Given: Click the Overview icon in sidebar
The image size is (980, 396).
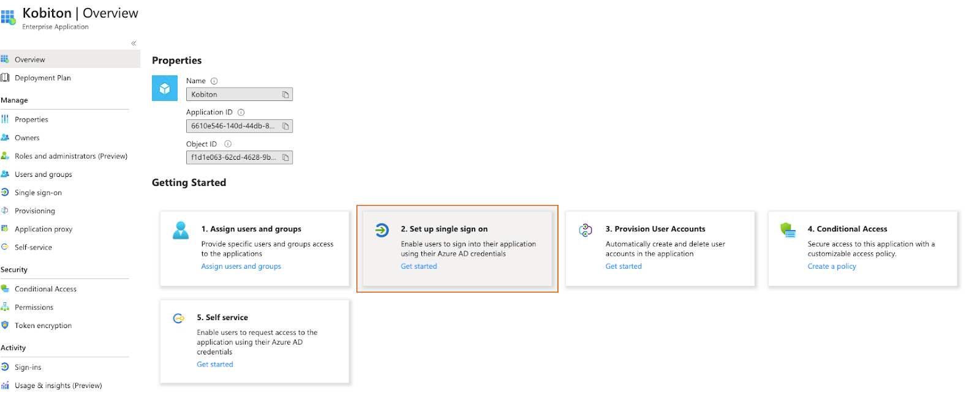Looking at the screenshot, I should [x=5, y=59].
